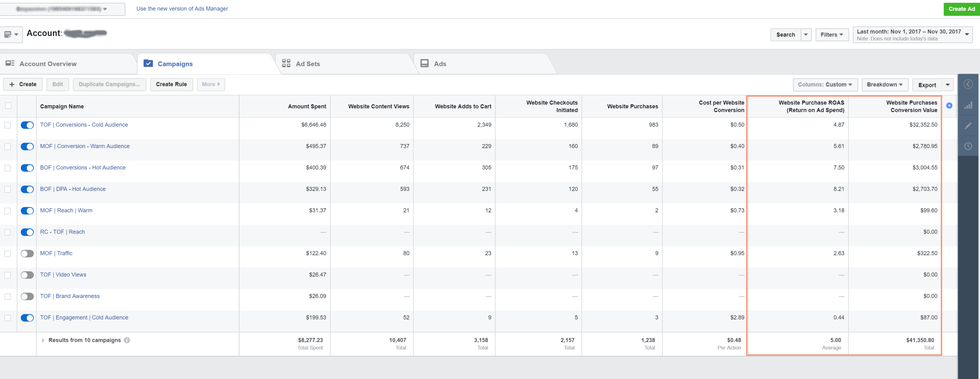The height and width of the screenshot is (379, 980).
Task: Expand the Last month date range picker
Action: pyautogui.click(x=912, y=35)
